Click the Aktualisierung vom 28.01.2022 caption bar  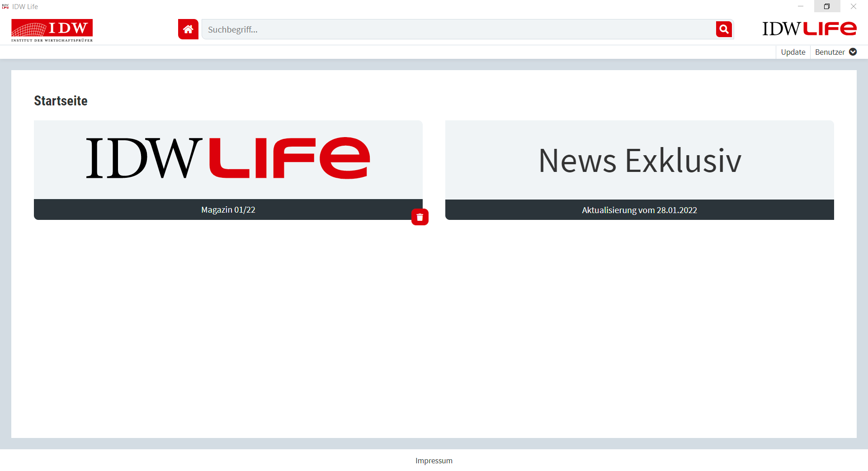click(x=640, y=210)
